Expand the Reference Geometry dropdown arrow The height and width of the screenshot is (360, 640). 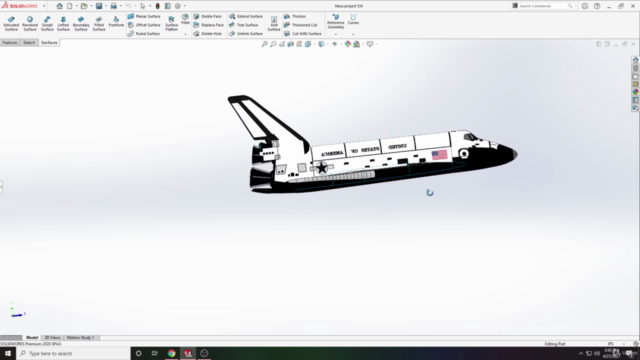click(336, 34)
